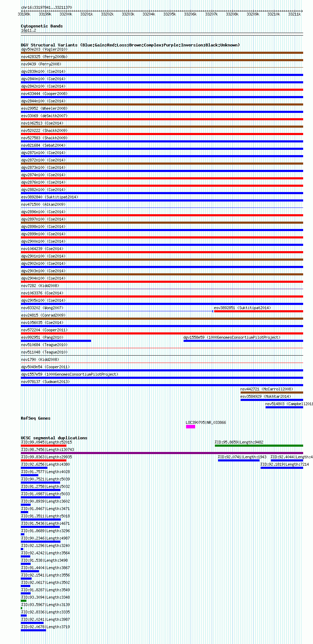This screenshot has height=644, width=313.
Task: Select duplication %ID:92.4044 near right edge
Action: 292,457
